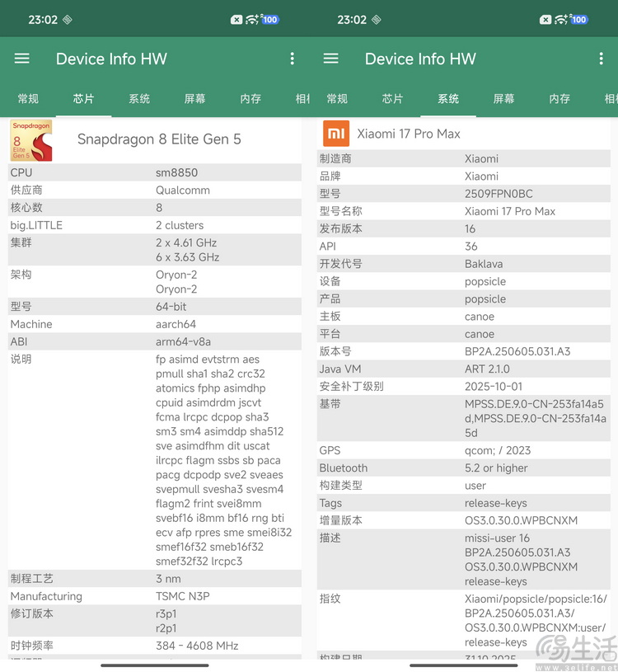
Task: Select GPS qcom; / 2023 row
Action: click(x=464, y=451)
